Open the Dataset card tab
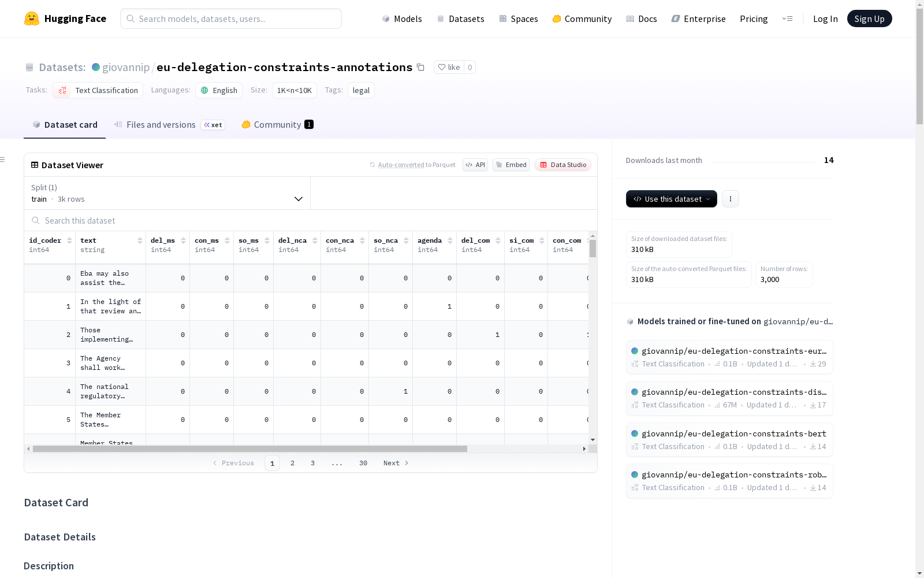The width and height of the screenshot is (924, 578). (65, 125)
